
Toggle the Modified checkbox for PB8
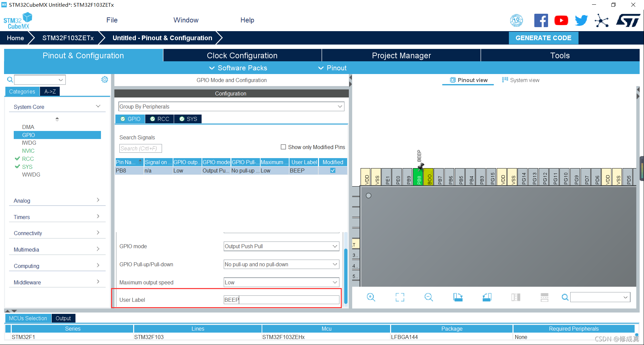coord(333,170)
